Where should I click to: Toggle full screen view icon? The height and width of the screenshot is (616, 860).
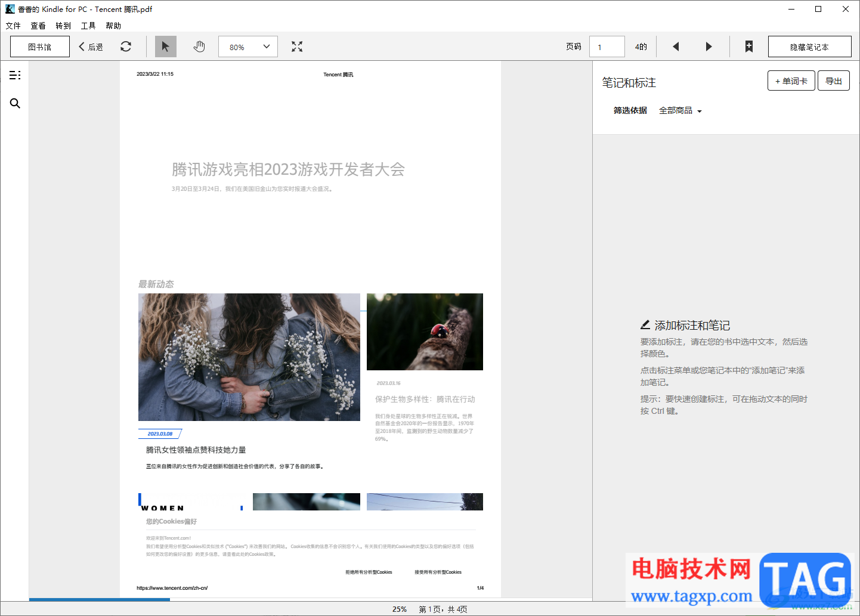[297, 47]
